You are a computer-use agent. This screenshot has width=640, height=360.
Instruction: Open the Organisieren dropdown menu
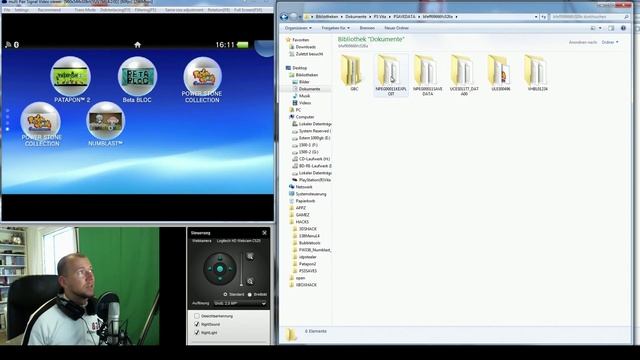(x=298, y=28)
